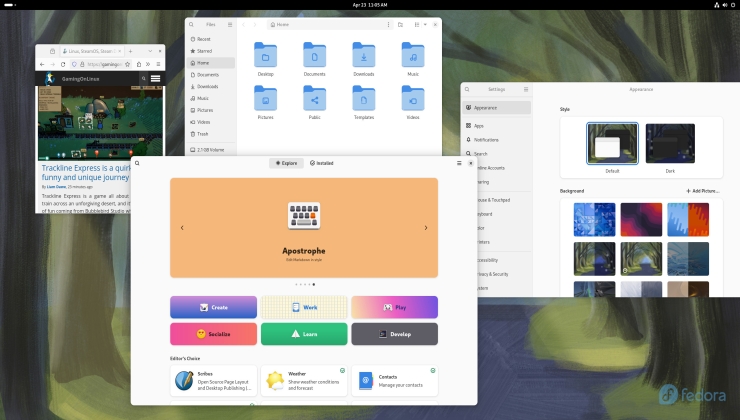Go to next featured app banner
740x420 pixels.
(426, 228)
